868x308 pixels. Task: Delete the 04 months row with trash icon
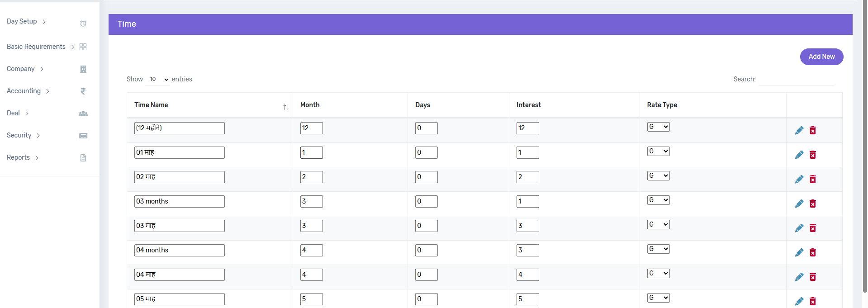click(813, 252)
